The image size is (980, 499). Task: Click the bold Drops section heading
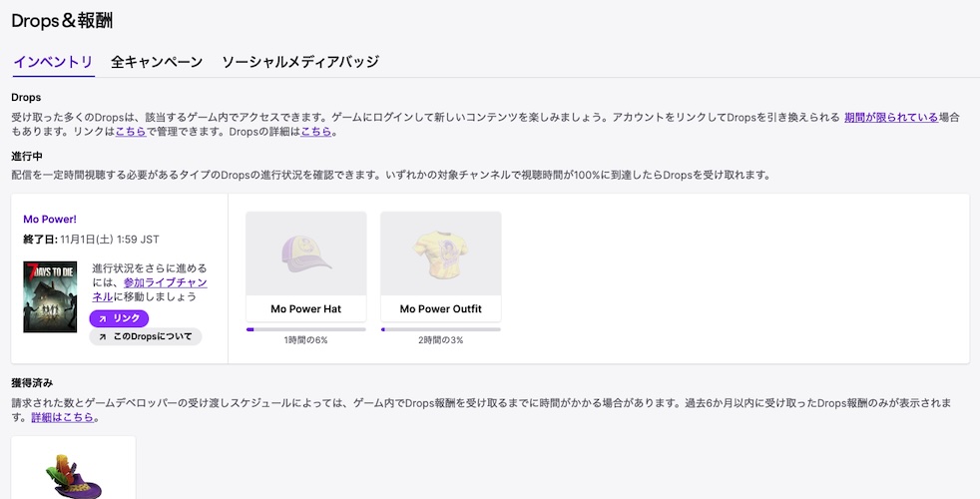point(26,98)
